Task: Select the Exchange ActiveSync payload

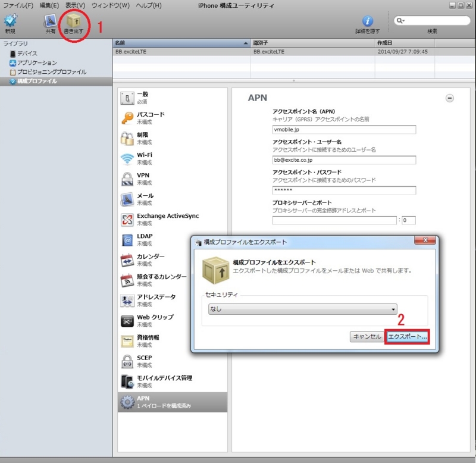Action: click(172, 220)
